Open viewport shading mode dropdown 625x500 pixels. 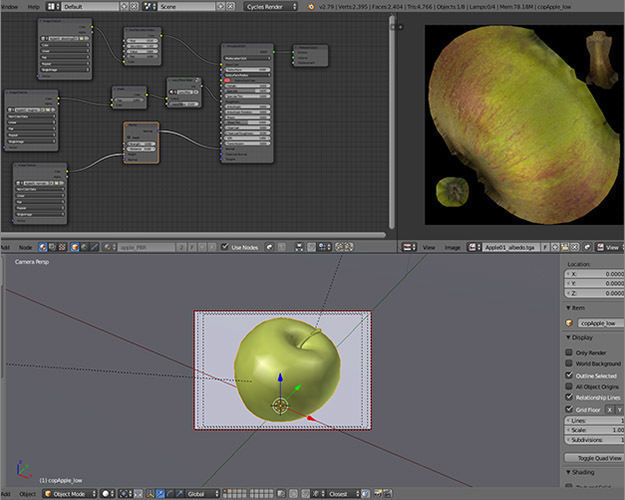pyautogui.click(x=107, y=494)
